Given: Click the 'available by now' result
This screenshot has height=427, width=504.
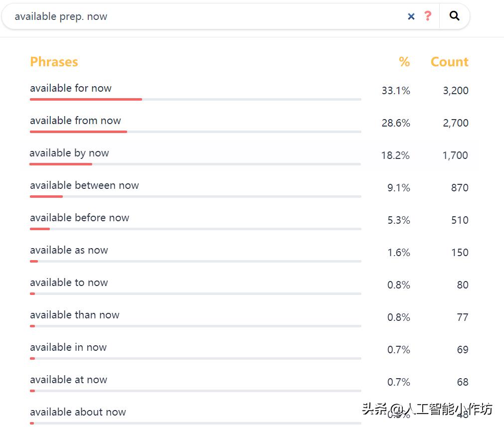Looking at the screenshot, I should click(69, 153).
